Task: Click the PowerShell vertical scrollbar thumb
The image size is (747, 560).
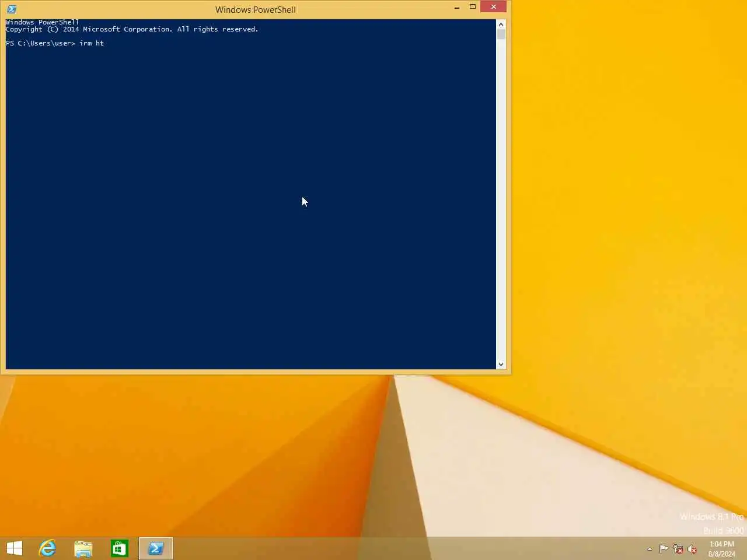Action: coord(501,34)
